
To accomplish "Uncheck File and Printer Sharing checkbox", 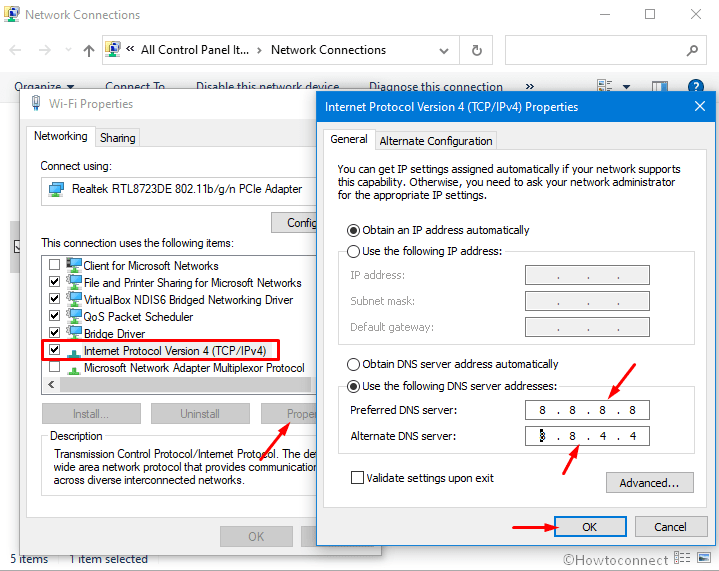I will tap(54, 281).
